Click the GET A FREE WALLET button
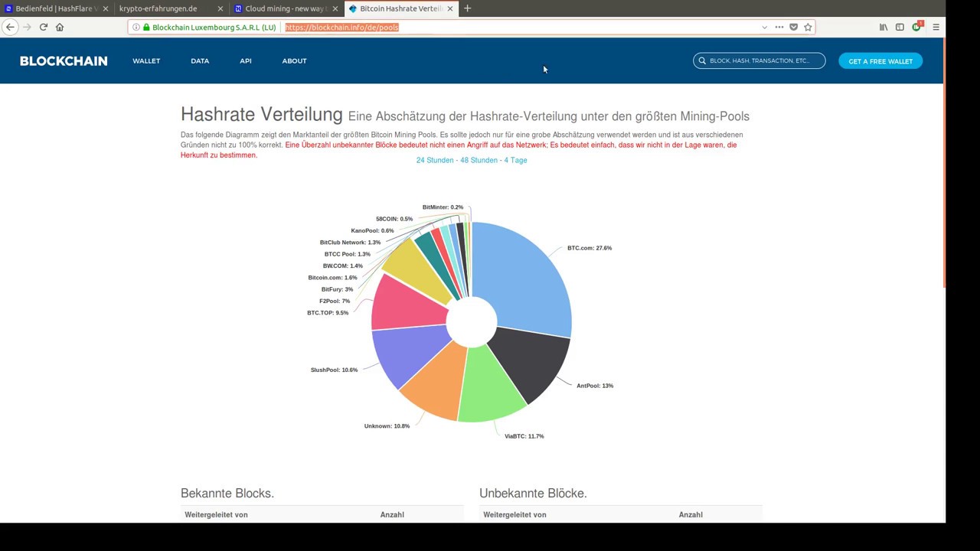Viewport: 980px width, 551px height. click(880, 60)
